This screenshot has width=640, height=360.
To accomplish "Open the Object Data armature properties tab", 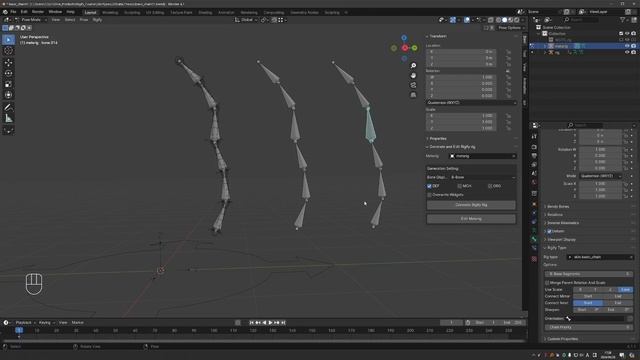I will (x=534, y=231).
